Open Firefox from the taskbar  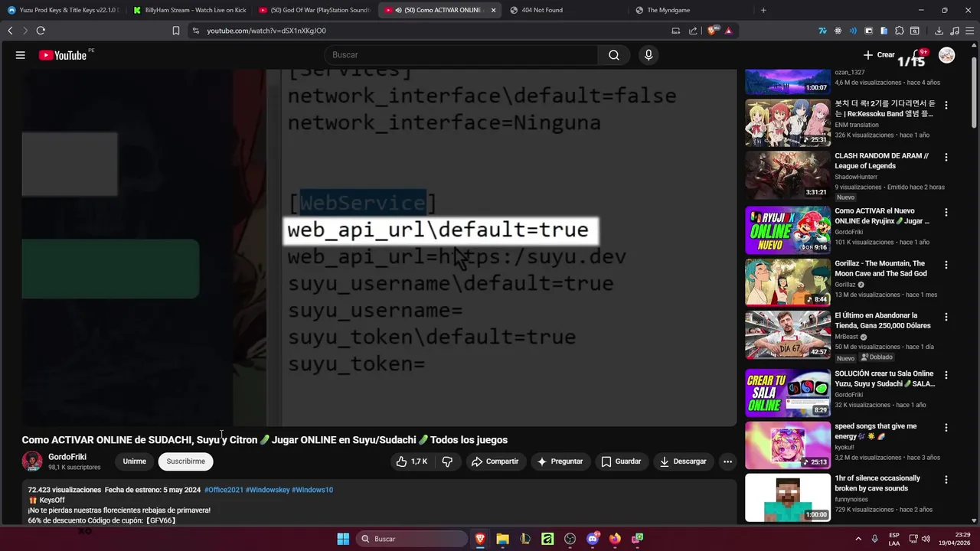point(615,539)
